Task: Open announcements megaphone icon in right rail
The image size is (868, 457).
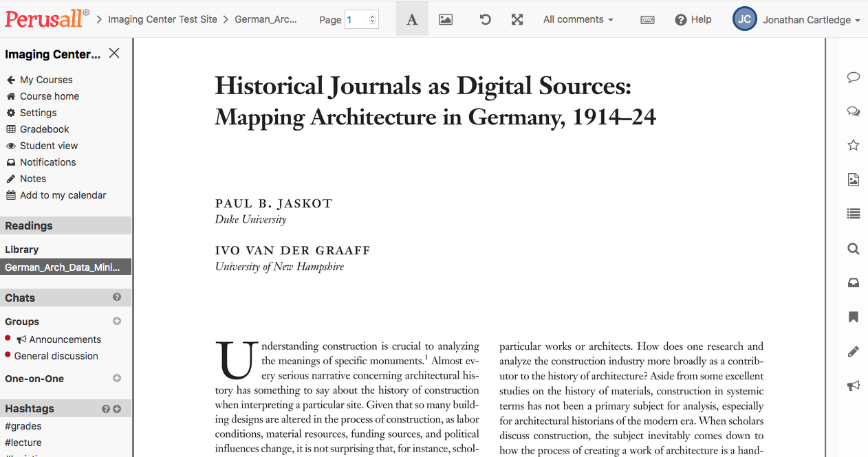Action: pyautogui.click(x=854, y=386)
